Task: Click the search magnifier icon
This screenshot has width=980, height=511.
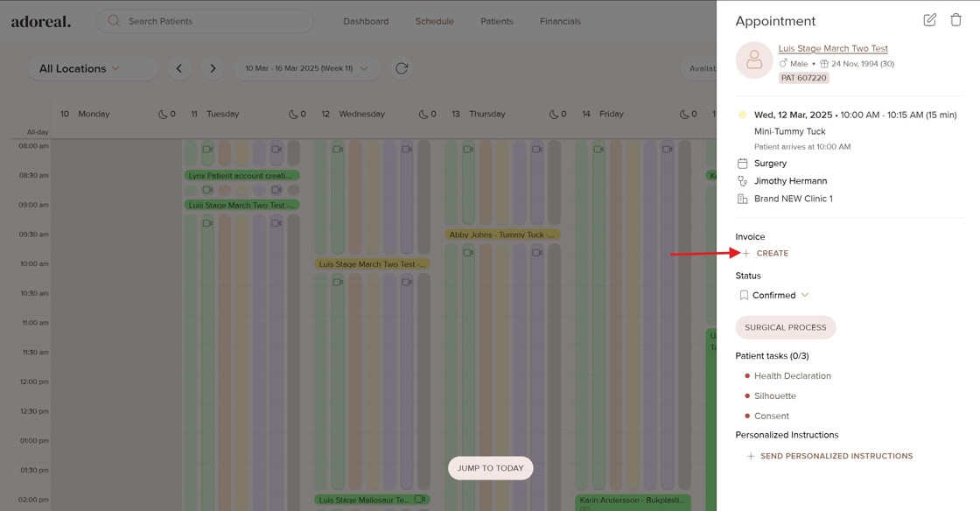Action: (114, 21)
